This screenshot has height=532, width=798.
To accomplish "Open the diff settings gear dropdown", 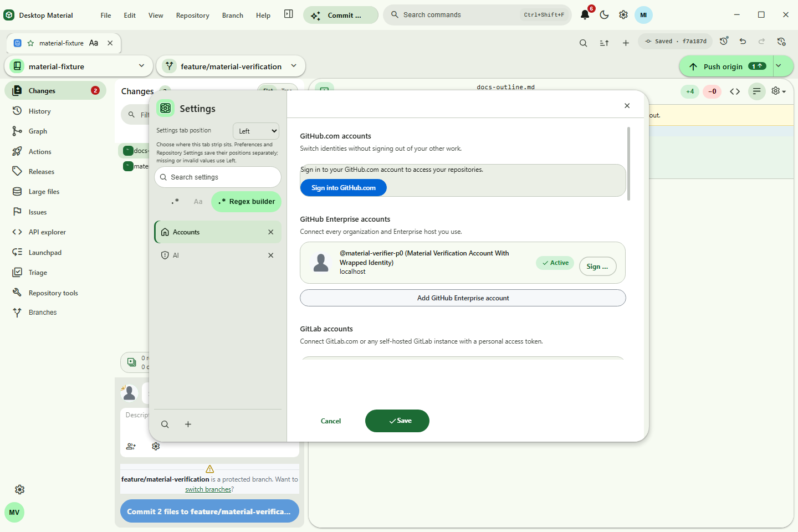I will click(x=779, y=91).
